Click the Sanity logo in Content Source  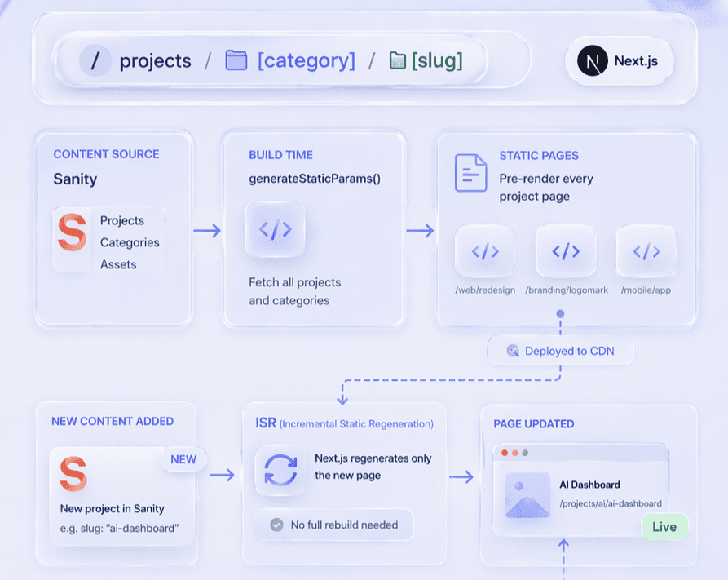point(73,232)
